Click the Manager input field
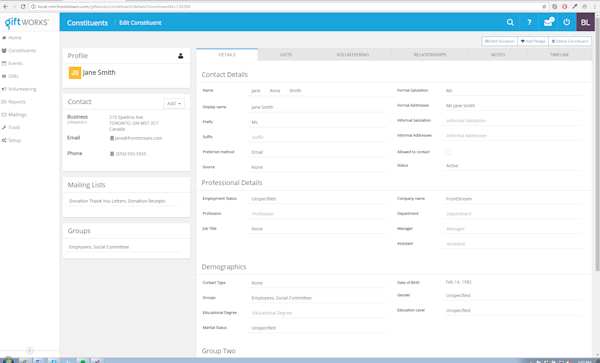600x363 pixels. (x=512, y=229)
